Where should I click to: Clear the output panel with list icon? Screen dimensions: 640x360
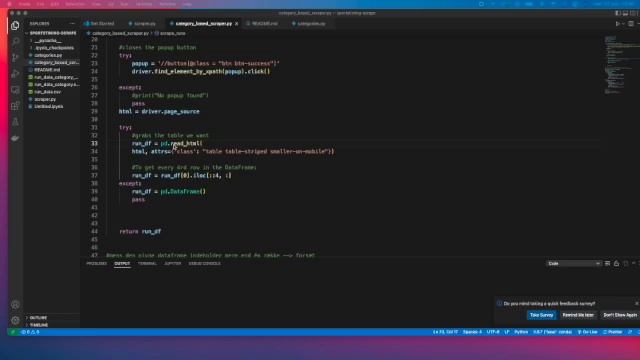pyautogui.click(x=607, y=264)
